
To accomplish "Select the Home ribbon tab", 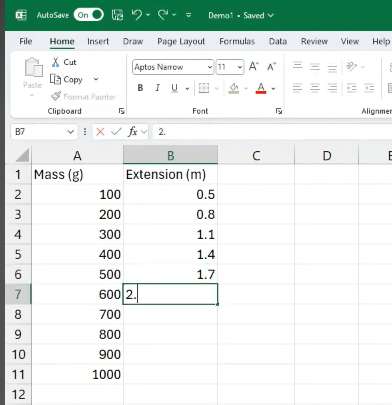I will click(62, 41).
